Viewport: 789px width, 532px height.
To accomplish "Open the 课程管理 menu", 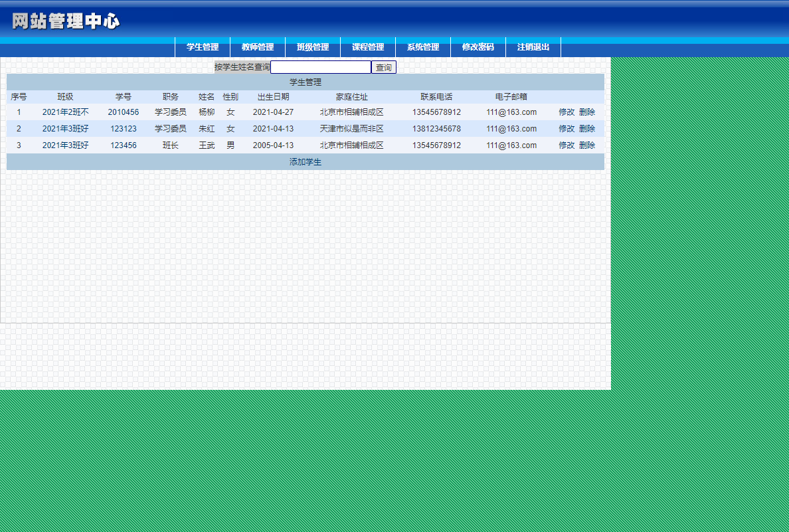I will (368, 46).
